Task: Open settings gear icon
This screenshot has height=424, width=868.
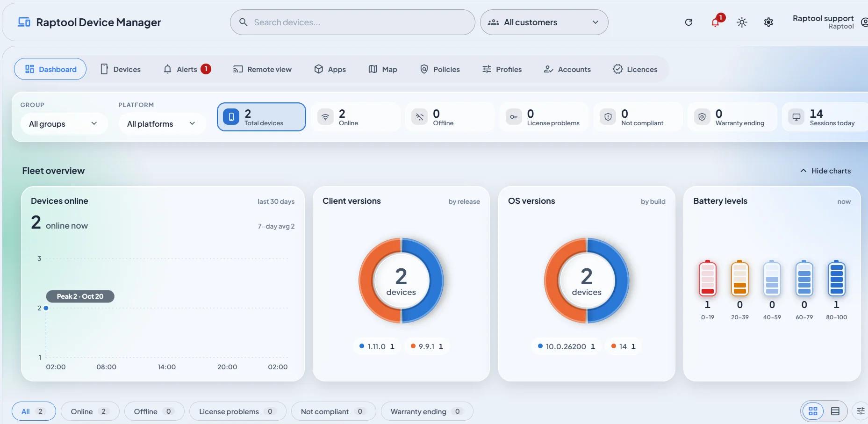Action: [x=768, y=22]
